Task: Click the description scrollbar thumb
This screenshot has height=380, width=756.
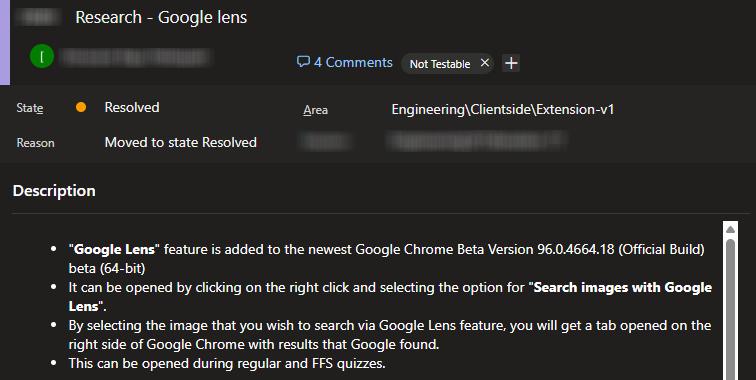Action: pyautogui.click(x=730, y=309)
